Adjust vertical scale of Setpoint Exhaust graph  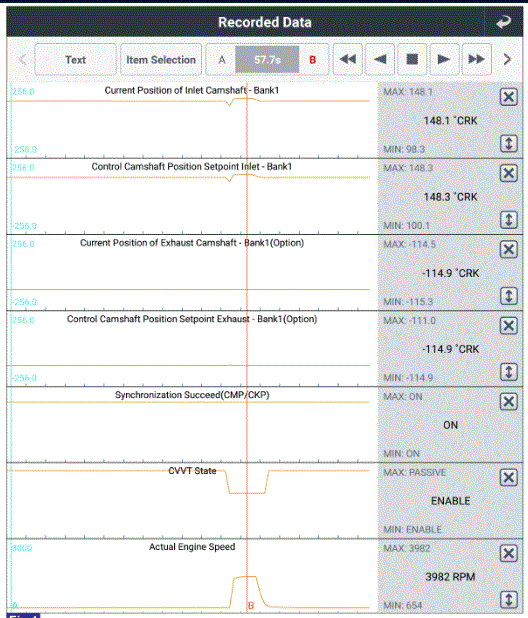click(509, 372)
